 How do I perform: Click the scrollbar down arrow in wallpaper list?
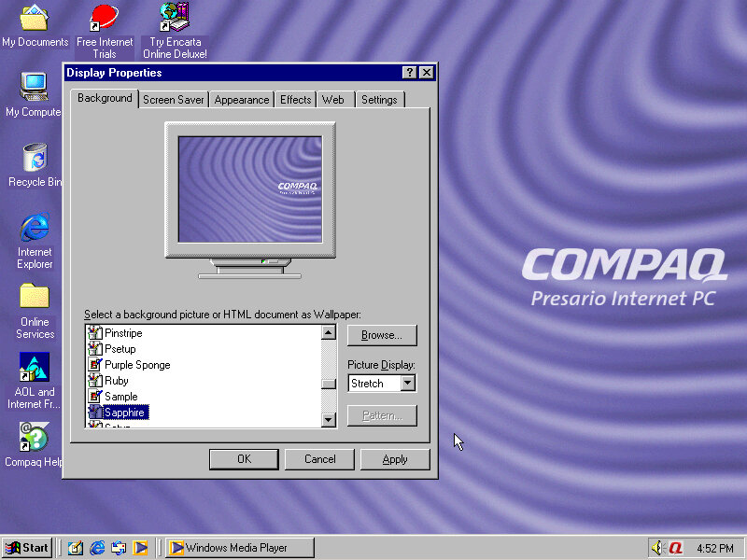click(329, 420)
